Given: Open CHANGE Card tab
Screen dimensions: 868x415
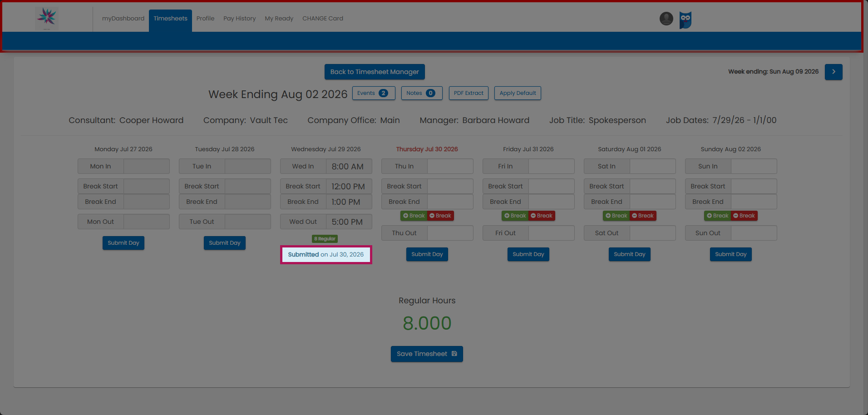Looking at the screenshot, I should [323, 19].
